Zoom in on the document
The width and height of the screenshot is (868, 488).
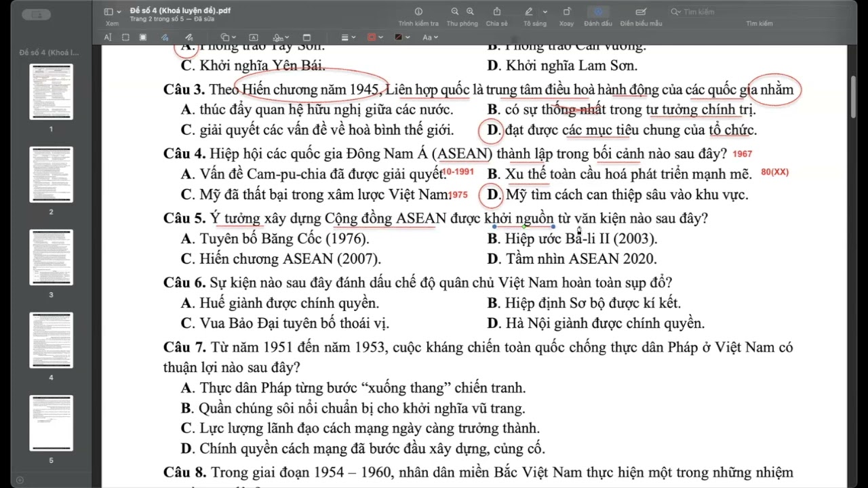tap(470, 12)
